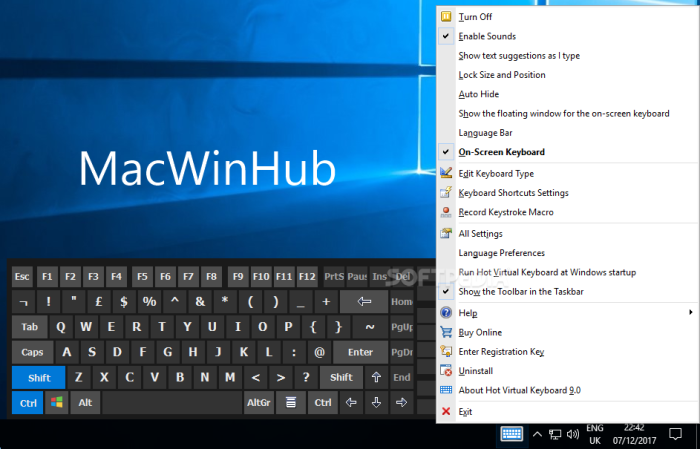Tap the right arrow key

pos(401,403)
